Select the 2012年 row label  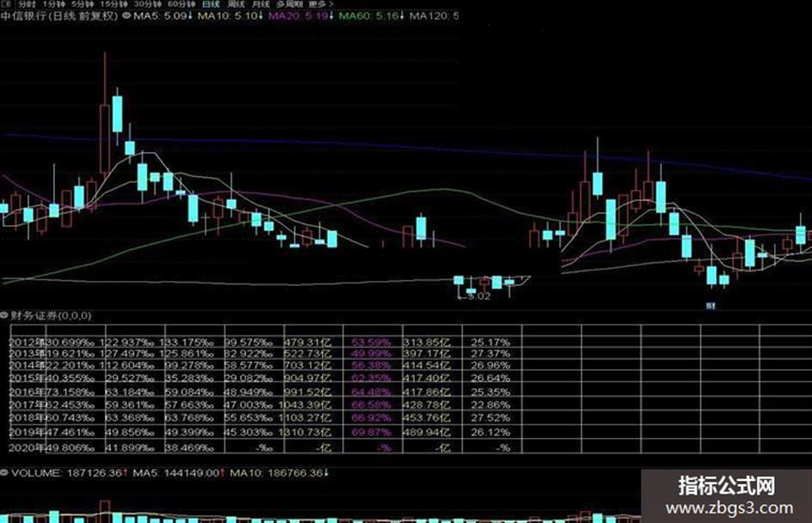pos(27,343)
